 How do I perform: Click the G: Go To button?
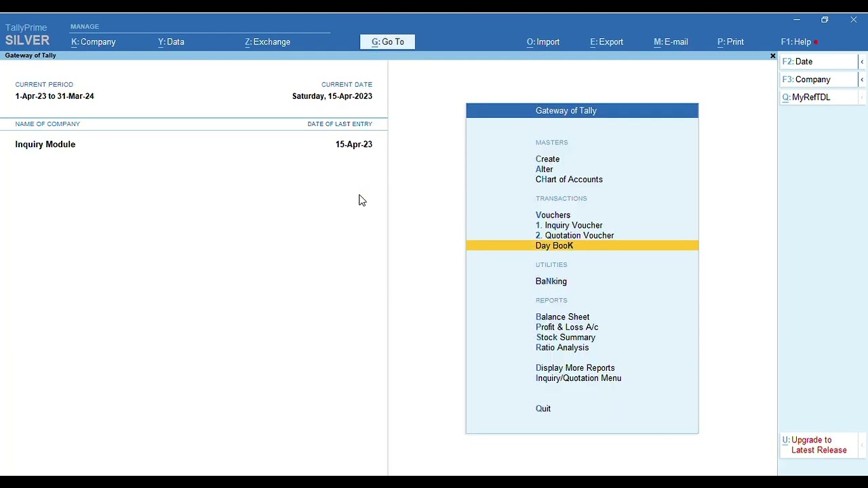pos(387,42)
